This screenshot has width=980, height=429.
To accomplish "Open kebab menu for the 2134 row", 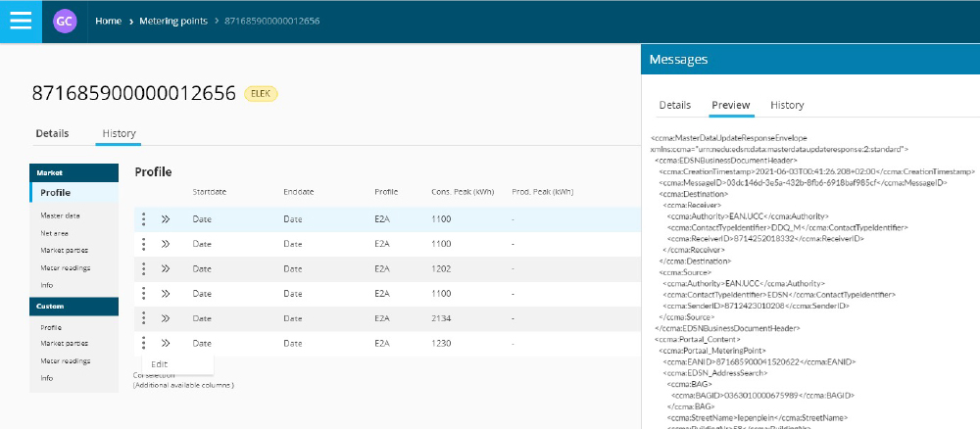I will point(144,318).
